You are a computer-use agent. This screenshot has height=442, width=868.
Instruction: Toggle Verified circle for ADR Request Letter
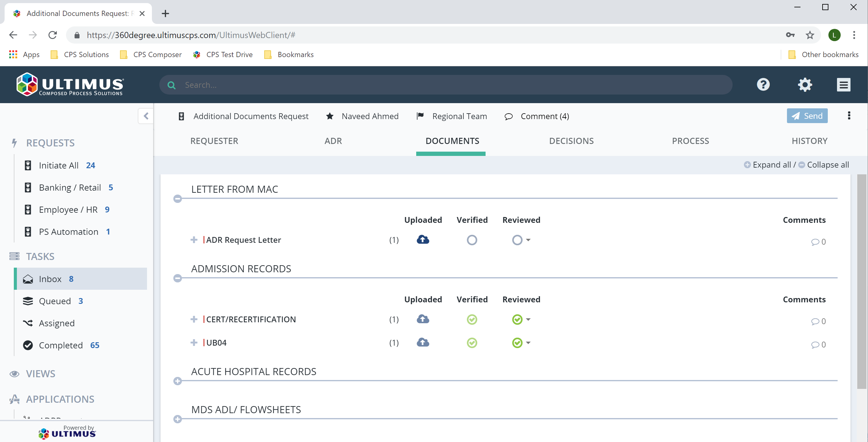pyautogui.click(x=472, y=240)
